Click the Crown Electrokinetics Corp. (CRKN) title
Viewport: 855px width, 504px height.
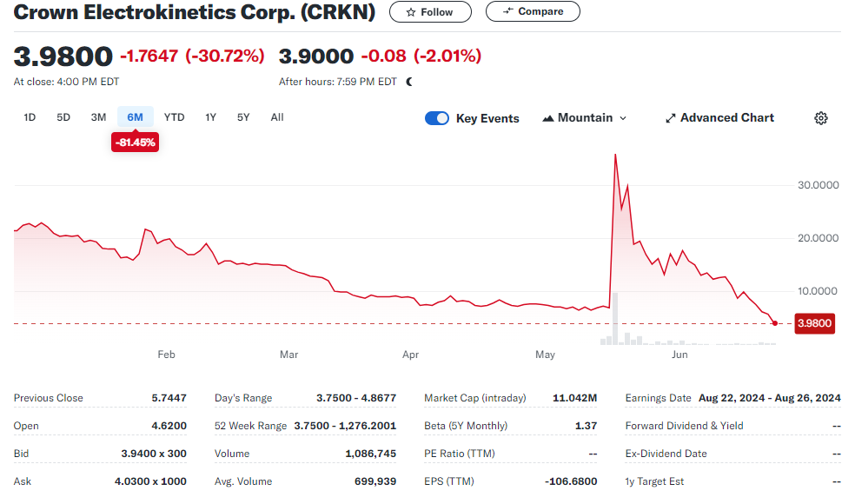pyautogui.click(x=195, y=12)
